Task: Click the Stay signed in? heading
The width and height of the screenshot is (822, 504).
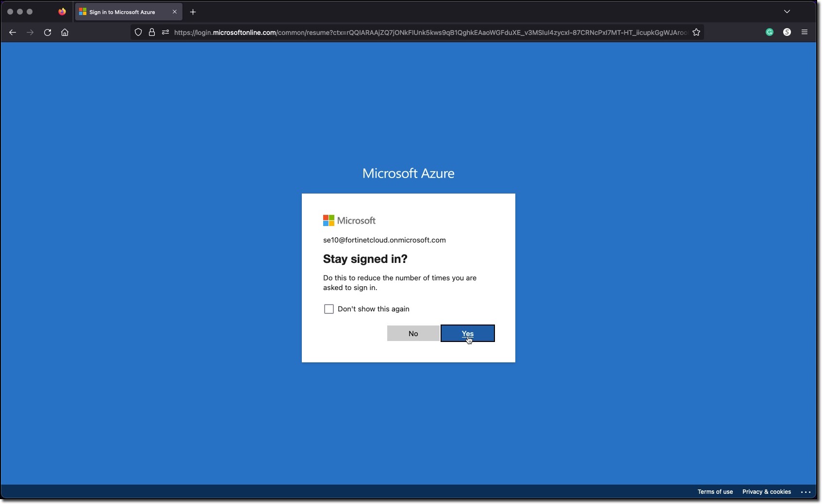Action: pyautogui.click(x=365, y=259)
